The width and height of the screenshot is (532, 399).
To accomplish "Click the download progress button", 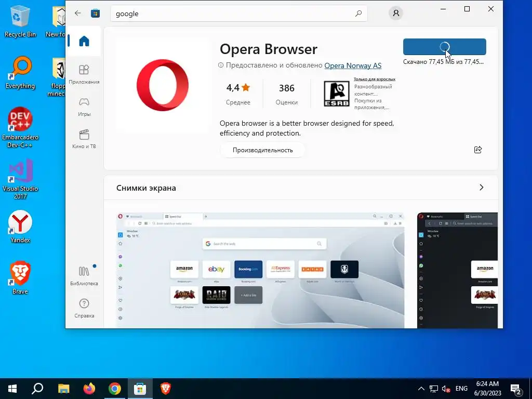I will pos(445,47).
